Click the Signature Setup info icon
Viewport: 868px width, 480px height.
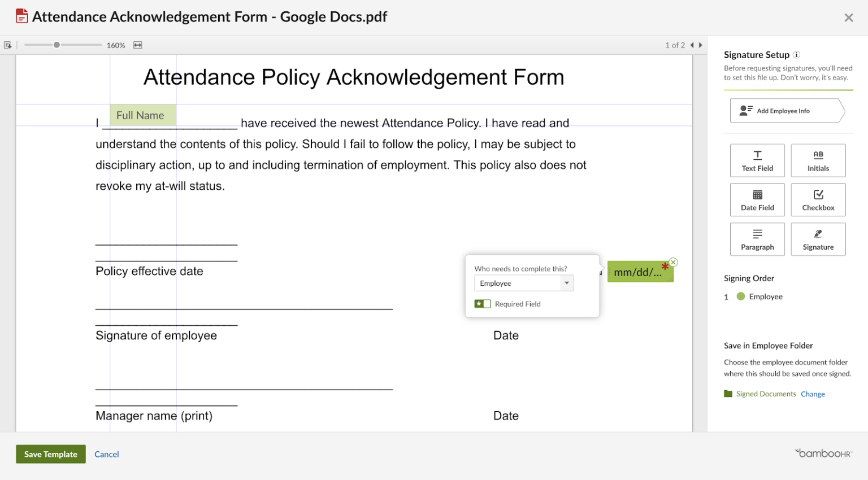tap(796, 54)
